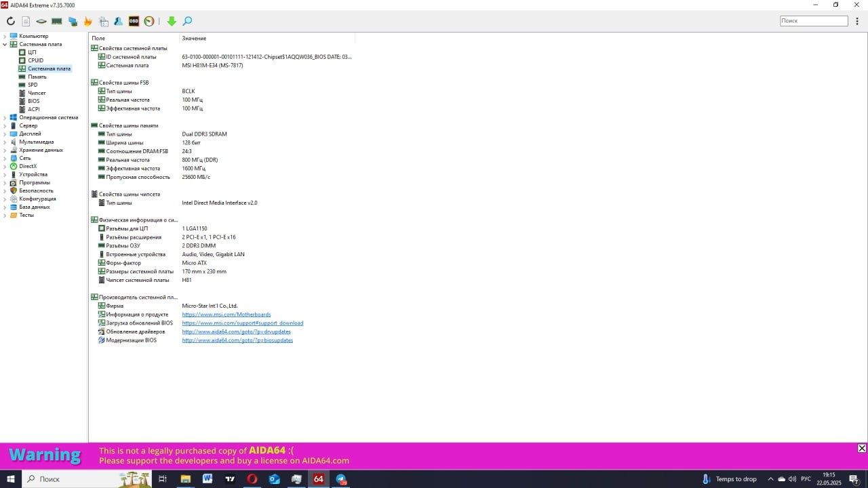Open the MSI support download link

pyautogui.click(x=243, y=323)
